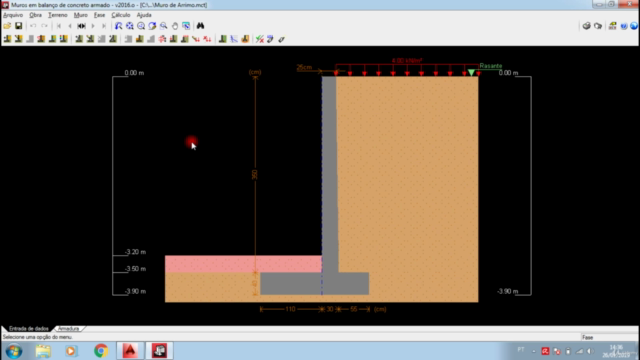Open the Fase menu

tap(99, 15)
